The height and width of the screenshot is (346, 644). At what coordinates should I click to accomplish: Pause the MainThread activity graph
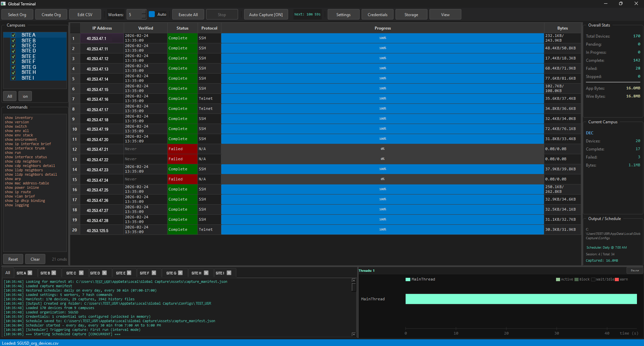click(x=635, y=270)
